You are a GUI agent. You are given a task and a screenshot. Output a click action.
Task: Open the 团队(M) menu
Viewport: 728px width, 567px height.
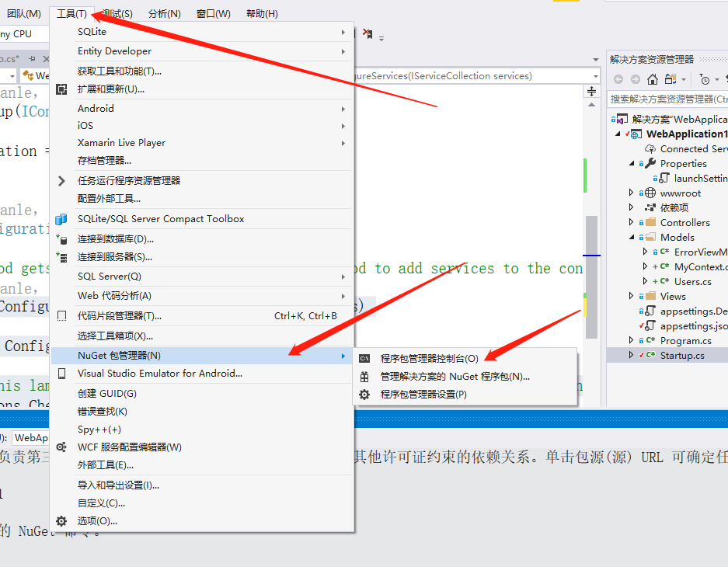pyautogui.click(x=23, y=14)
